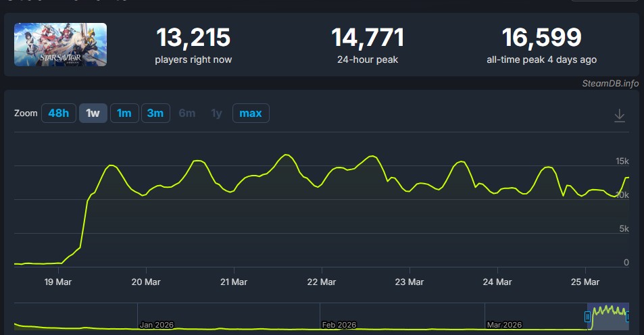
Task: Click the navigator timeline near Mar 2026
Action: pyautogui.click(x=504, y=325)
